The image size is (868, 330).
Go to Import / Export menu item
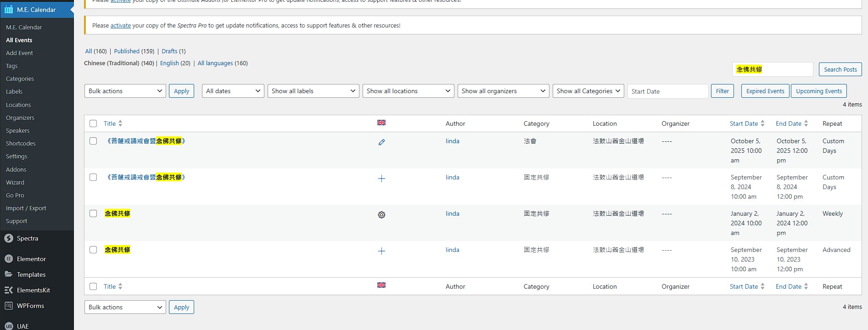click(x=26, y=208)
